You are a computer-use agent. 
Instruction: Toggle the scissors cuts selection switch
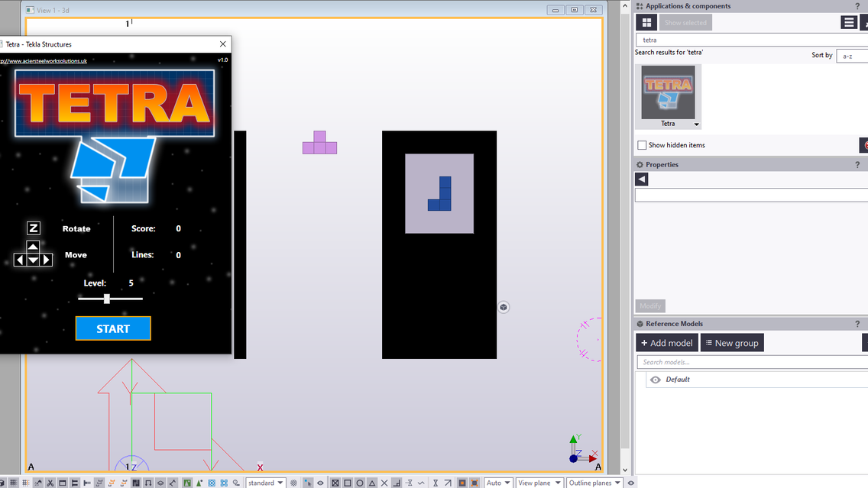coord(50,483)
